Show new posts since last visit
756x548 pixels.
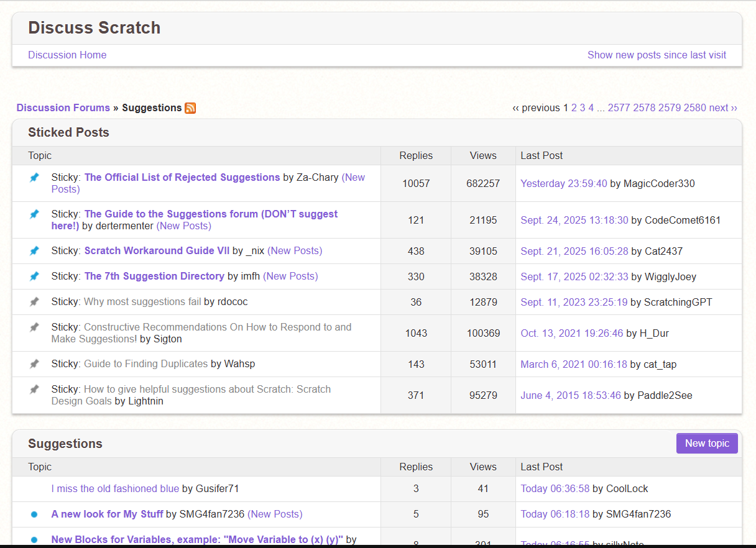coord(657,55)
